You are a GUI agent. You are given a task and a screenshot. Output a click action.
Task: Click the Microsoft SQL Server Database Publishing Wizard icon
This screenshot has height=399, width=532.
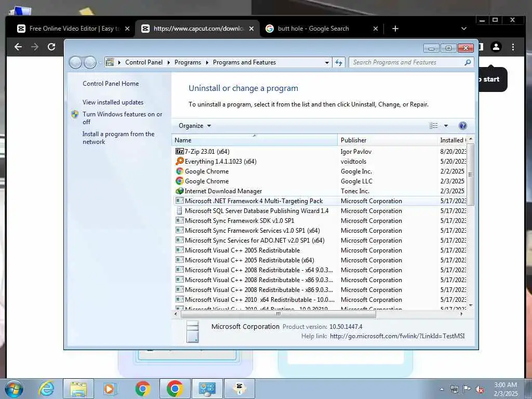(179, 211)
